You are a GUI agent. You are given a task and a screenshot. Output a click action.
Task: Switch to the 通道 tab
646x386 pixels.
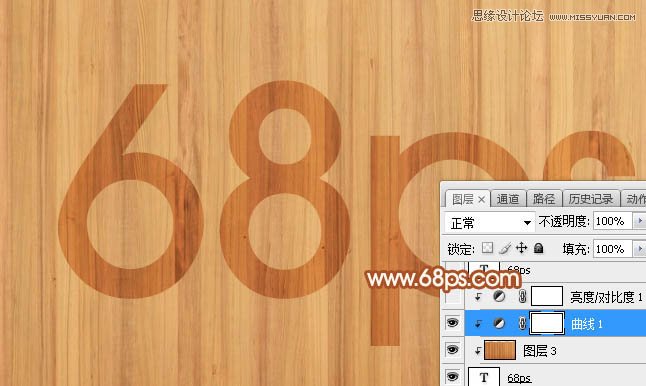508,199
